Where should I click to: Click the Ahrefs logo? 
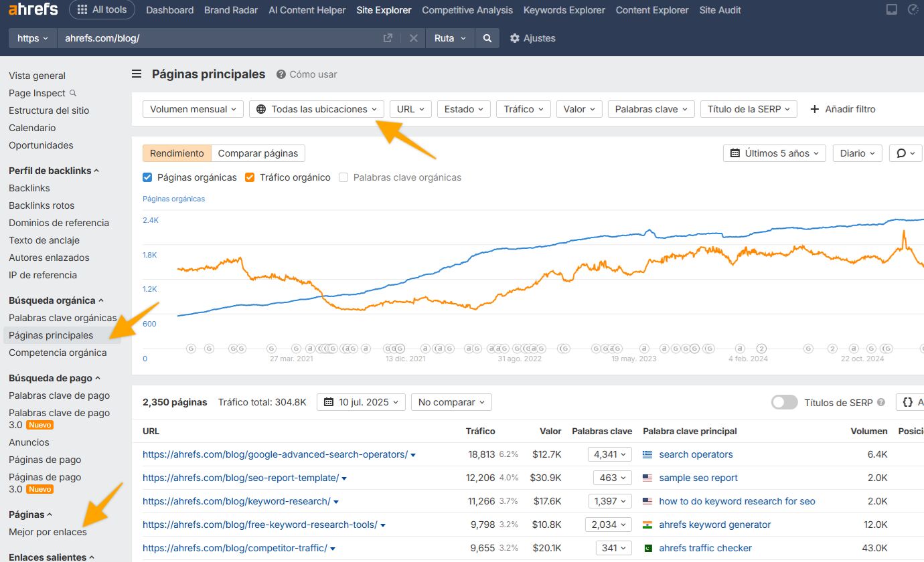(x=33, y=10)
